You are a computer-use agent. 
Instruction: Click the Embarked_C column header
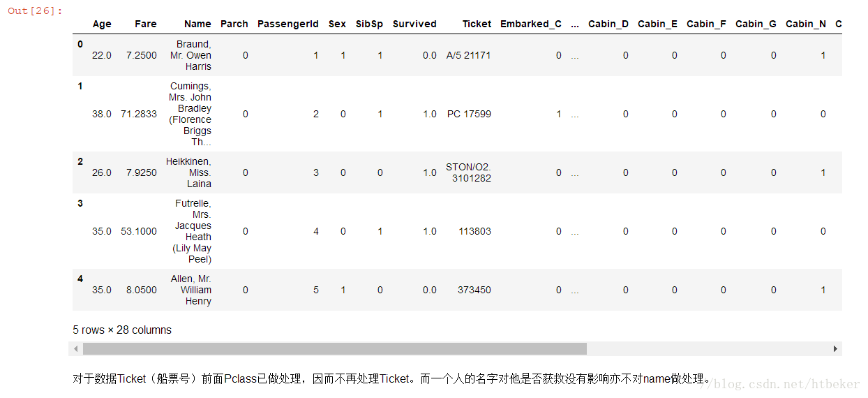(530, 24)
